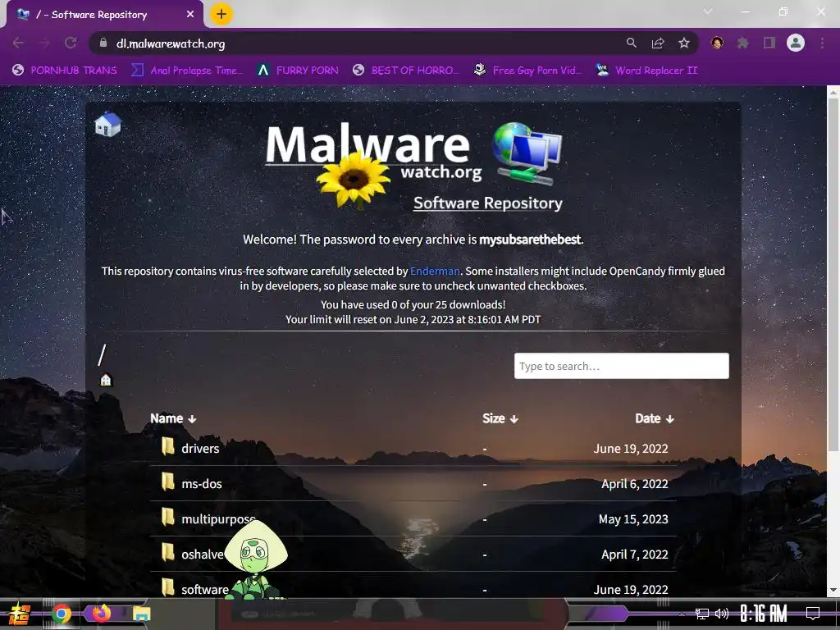
Task: Open the drivers folder
Action: 200,449
